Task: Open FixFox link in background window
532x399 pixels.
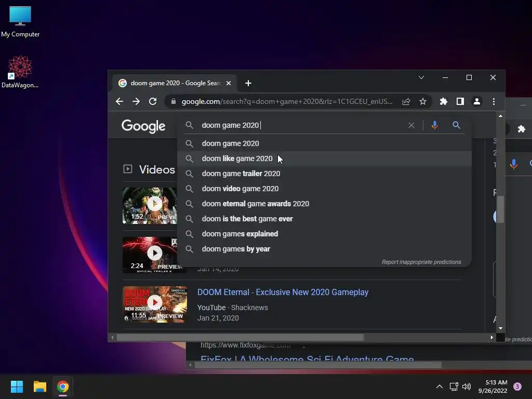Action: [x=307, y=359]
